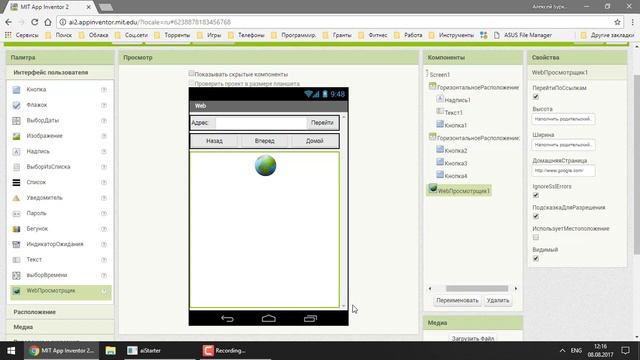Tap Android recent apps icon in preview
This screenshot has width=640, height=360.
310,318
